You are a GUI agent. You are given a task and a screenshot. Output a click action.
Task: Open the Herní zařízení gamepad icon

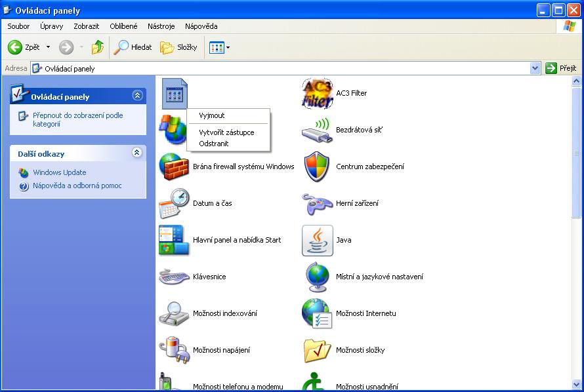318,204
